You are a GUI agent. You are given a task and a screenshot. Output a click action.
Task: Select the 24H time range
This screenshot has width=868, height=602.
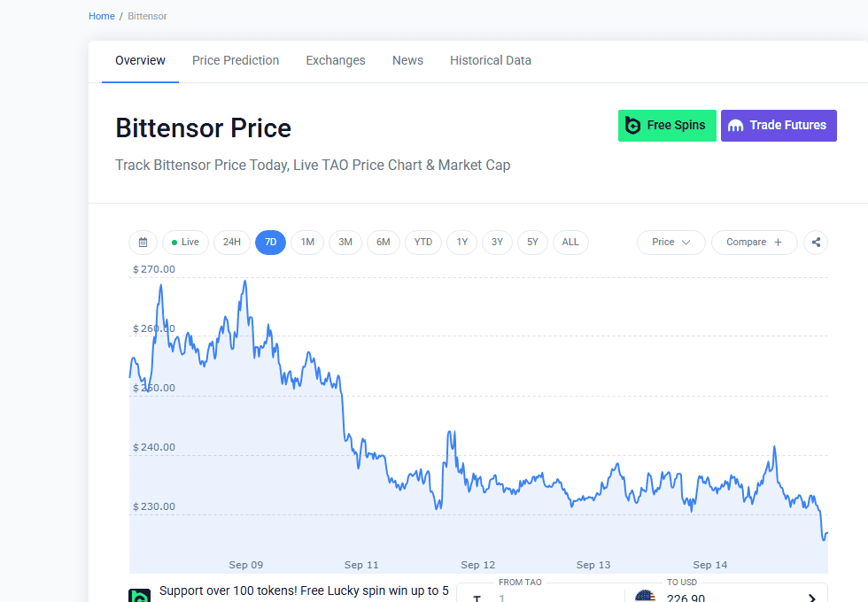(x=232, y=243)
